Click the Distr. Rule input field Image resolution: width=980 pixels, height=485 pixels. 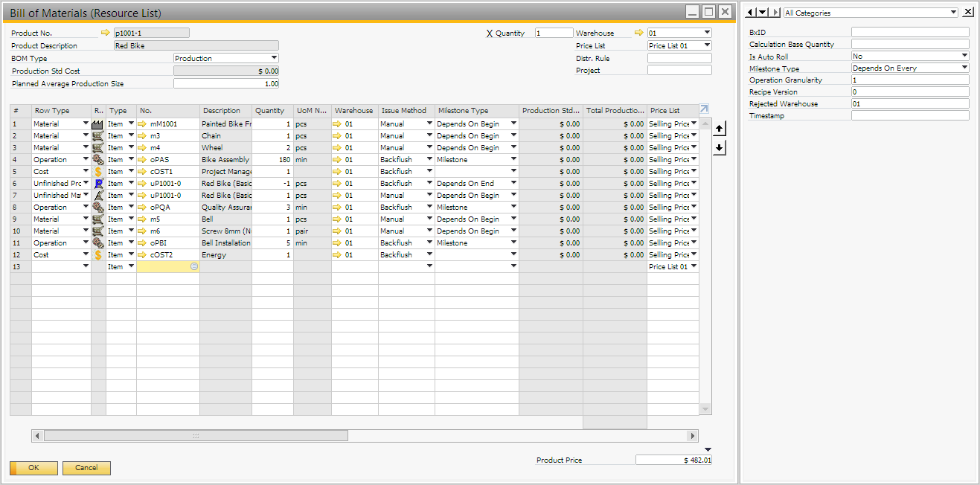679,58
